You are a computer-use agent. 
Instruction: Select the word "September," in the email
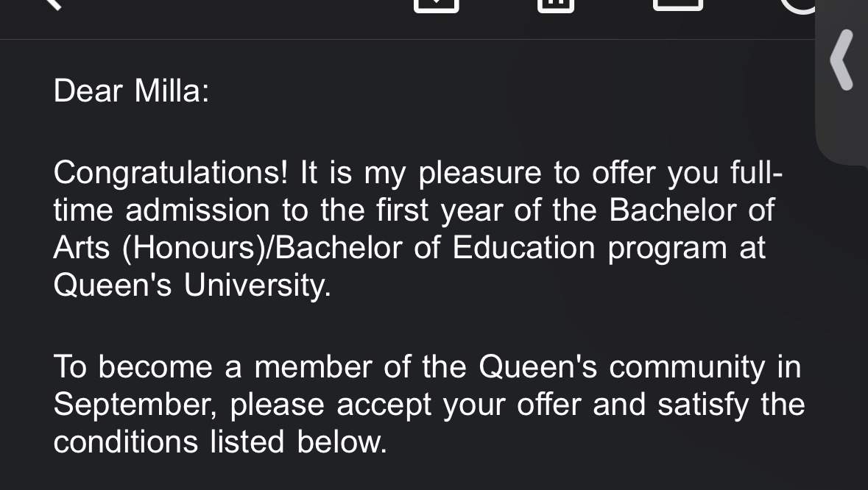click(x=135, y=405)
